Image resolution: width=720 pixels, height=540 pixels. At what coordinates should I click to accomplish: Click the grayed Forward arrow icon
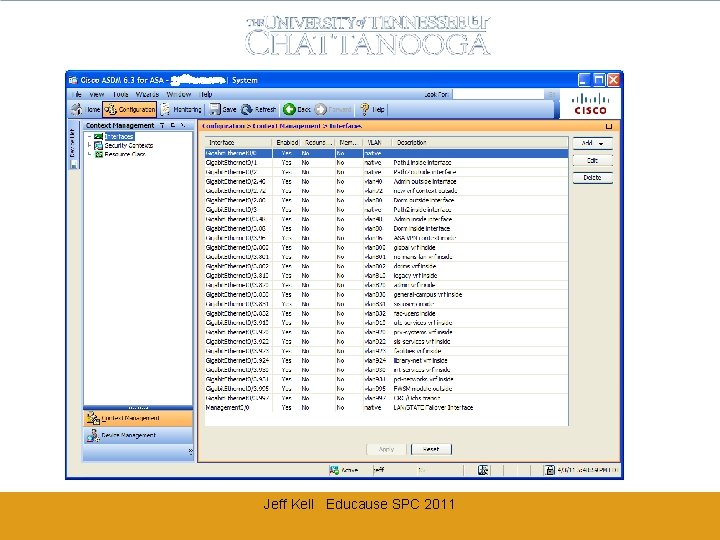point(321,109)
